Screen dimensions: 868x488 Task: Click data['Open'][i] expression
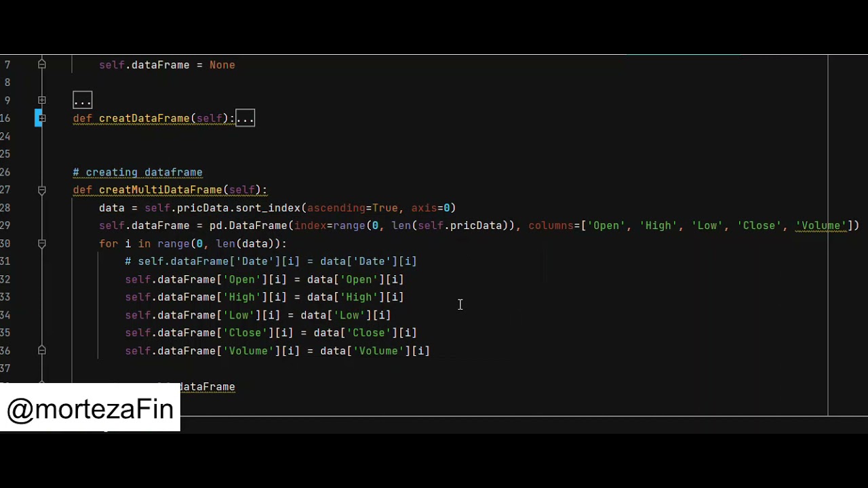point(355,279)
